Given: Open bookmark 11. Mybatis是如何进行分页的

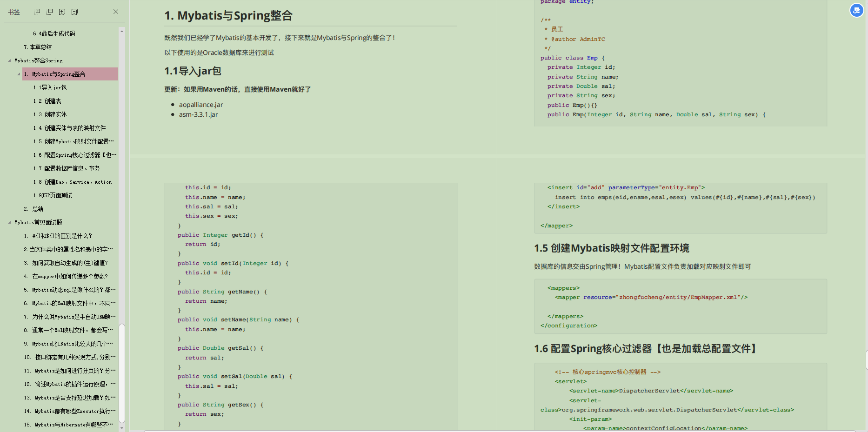Looking at the screenshot, I should tap(70, 371).
